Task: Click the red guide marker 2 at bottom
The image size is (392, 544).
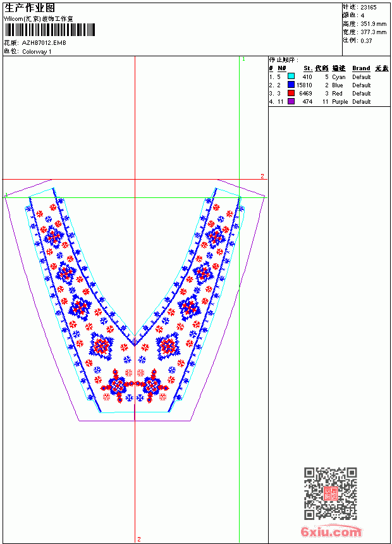Action: click(x=138, y=539)
